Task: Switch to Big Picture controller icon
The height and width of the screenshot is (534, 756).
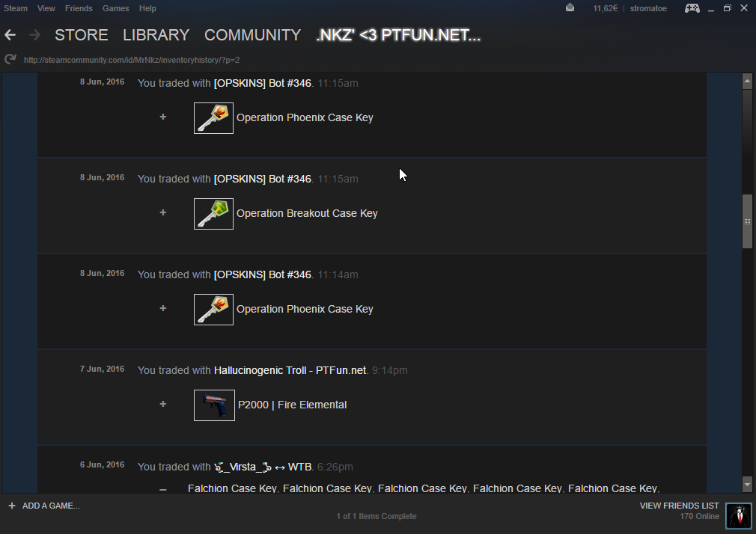Action: [692, 8]
